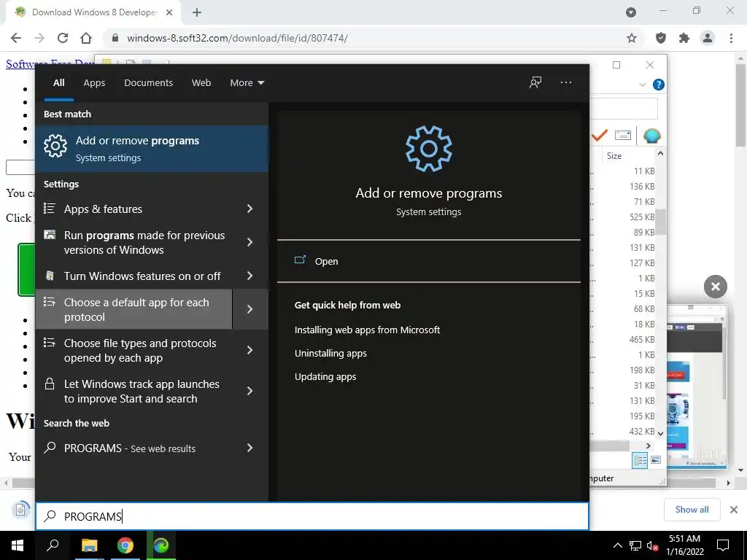This screenshot has height=560, width=747.
Task: Open Updating apps help link
Action: (x=325, y=377)
